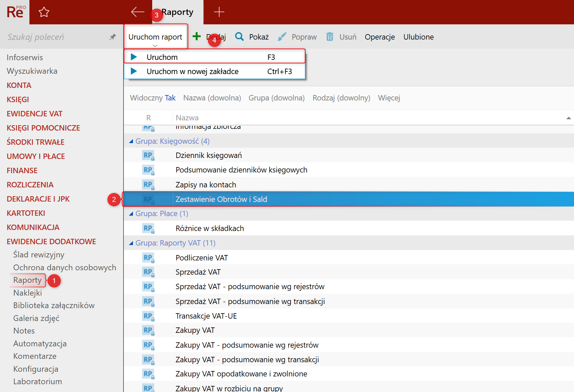Collapse the Grupa: Płace group

pyautogui.click(x=131, y=214)
